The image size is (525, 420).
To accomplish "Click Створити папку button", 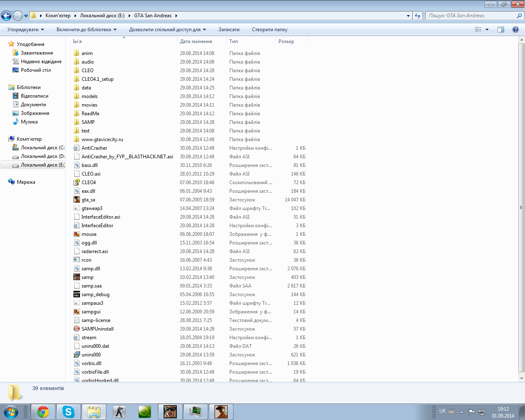I will [269, 30].
